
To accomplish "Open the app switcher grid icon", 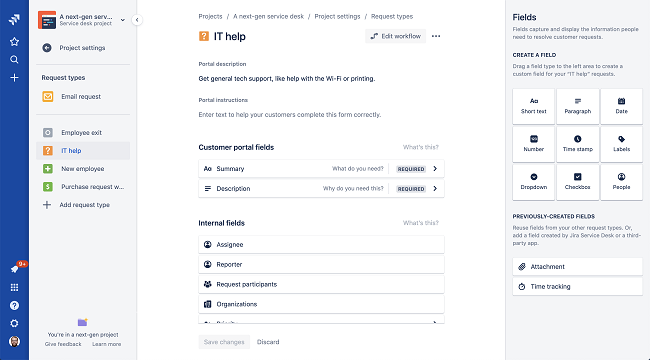I will [14, 287].
